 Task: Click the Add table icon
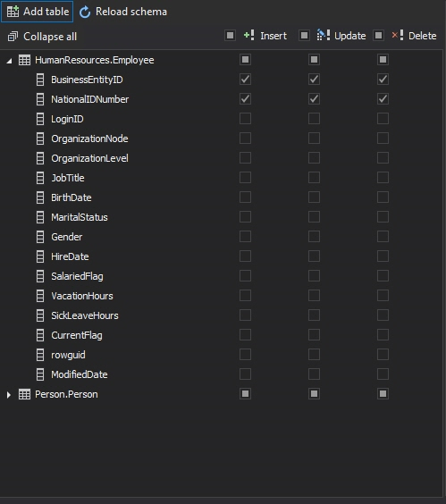[13, 12]
